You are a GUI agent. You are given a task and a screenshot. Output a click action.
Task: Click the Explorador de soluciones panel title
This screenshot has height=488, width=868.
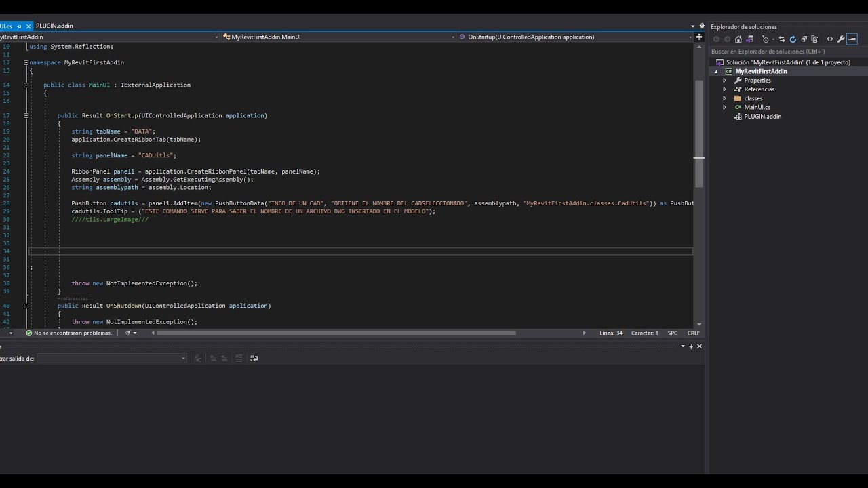click(744, 27)
